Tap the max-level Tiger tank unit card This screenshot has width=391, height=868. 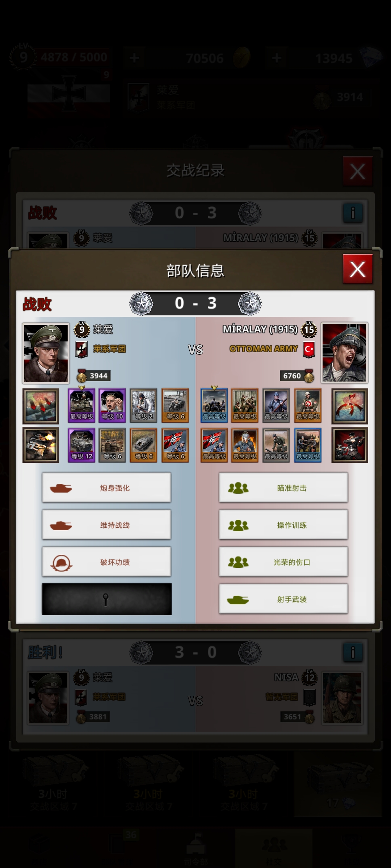pyautogui.click(x=81, y=405)
